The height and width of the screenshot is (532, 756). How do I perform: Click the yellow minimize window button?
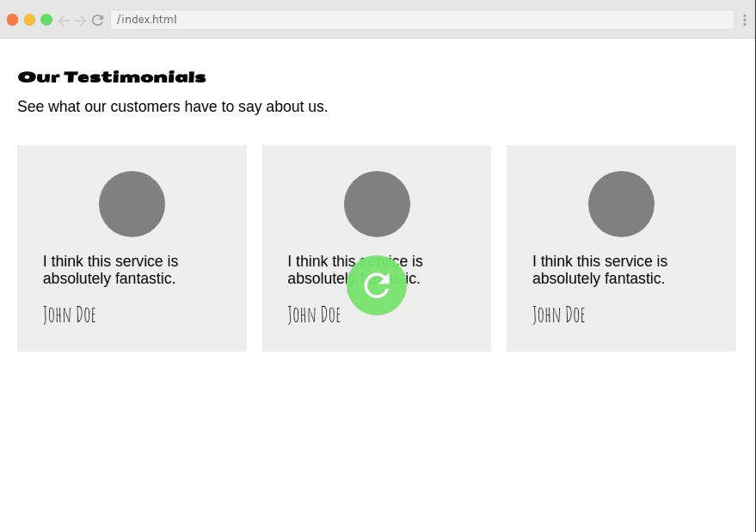tap(29, 20)
